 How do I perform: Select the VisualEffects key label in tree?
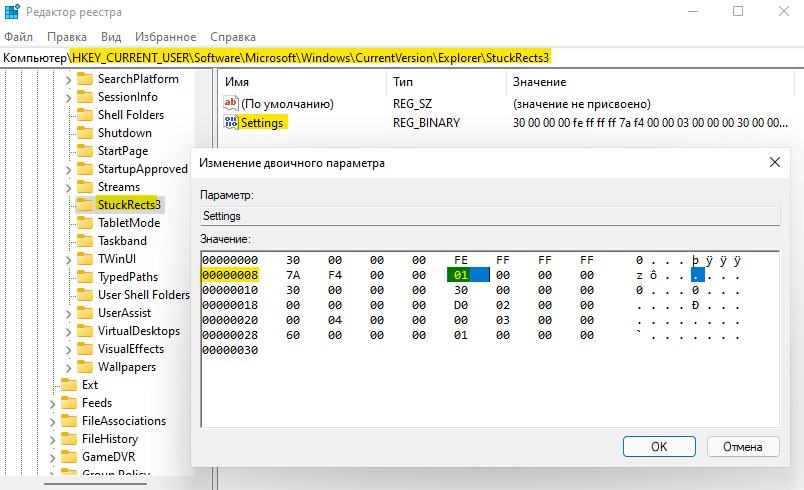[x=131, y=349]
